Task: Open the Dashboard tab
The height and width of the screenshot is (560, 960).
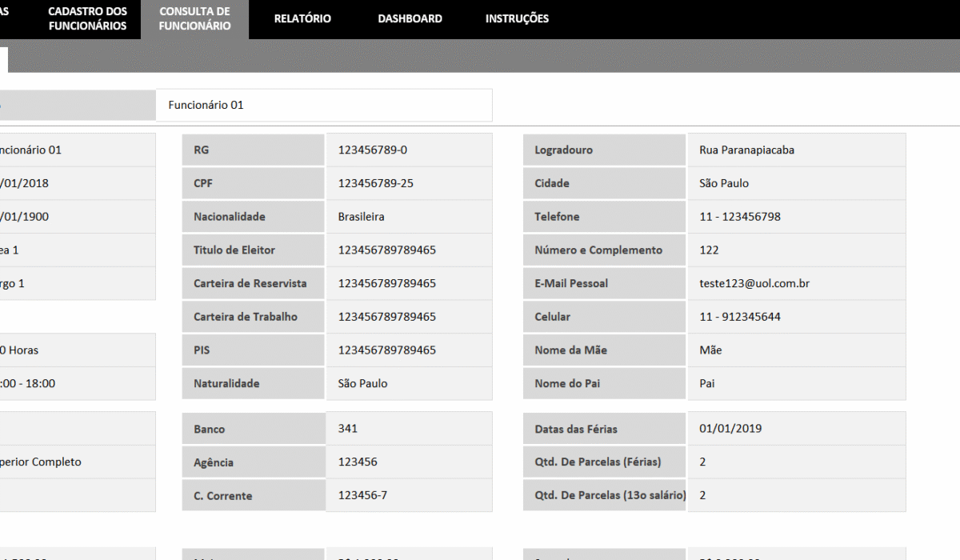Action: [410, 19]
